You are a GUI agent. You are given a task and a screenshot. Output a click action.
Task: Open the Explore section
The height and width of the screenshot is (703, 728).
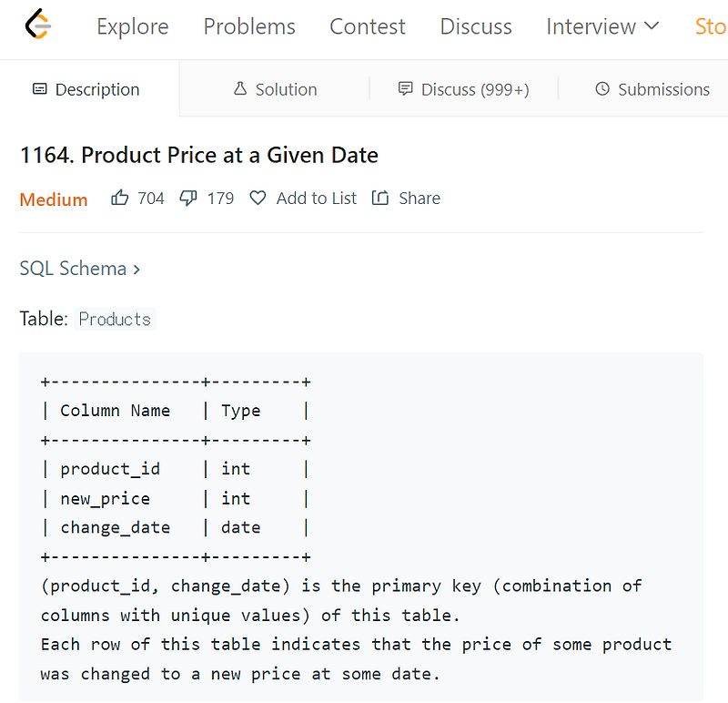coord(132,26)
